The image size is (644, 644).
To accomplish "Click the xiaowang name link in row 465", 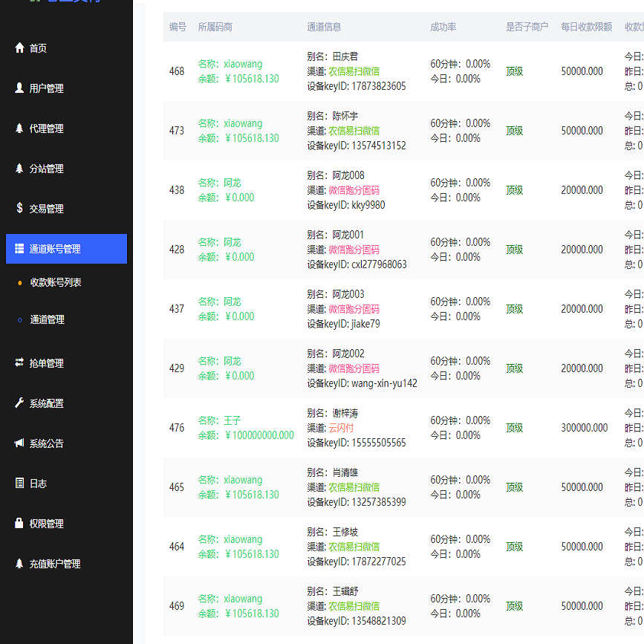I will pyautogui.click(x=243, y=480).
